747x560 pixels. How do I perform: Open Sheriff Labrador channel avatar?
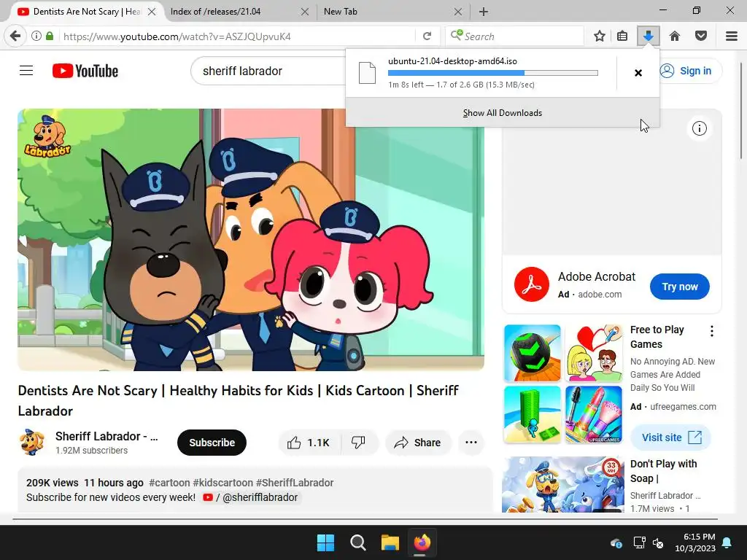(x=31, y=442)
